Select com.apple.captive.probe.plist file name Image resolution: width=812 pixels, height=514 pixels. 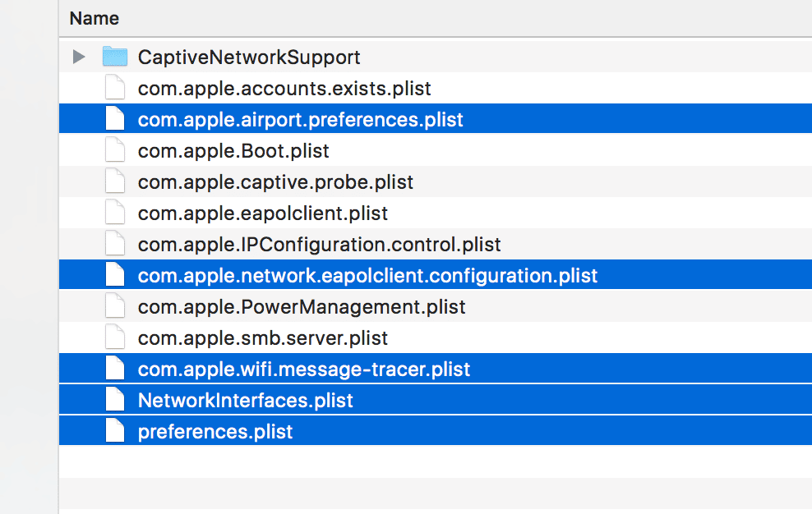click(275, 182)
